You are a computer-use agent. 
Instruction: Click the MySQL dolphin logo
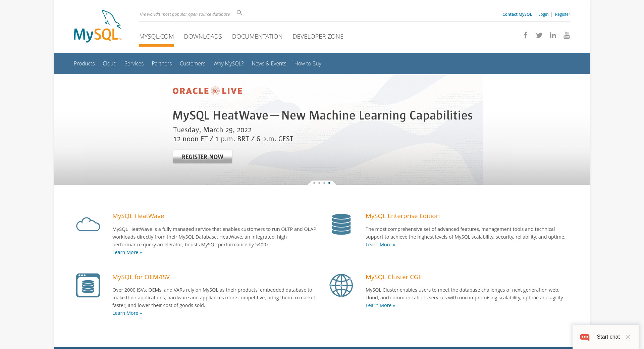tap(97, 26)
